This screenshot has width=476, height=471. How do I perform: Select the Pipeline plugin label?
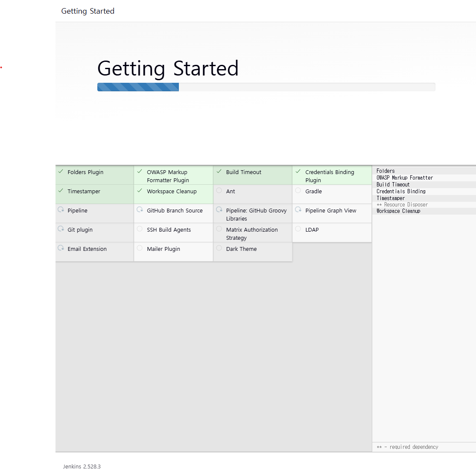coord(77,210)
